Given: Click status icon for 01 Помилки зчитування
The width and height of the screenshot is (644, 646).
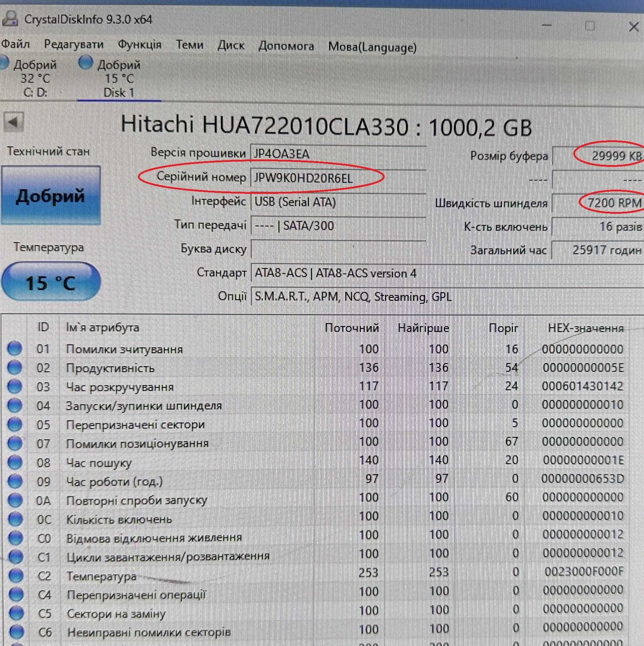Looking at the screenshot, I should [x=15, y=348].
